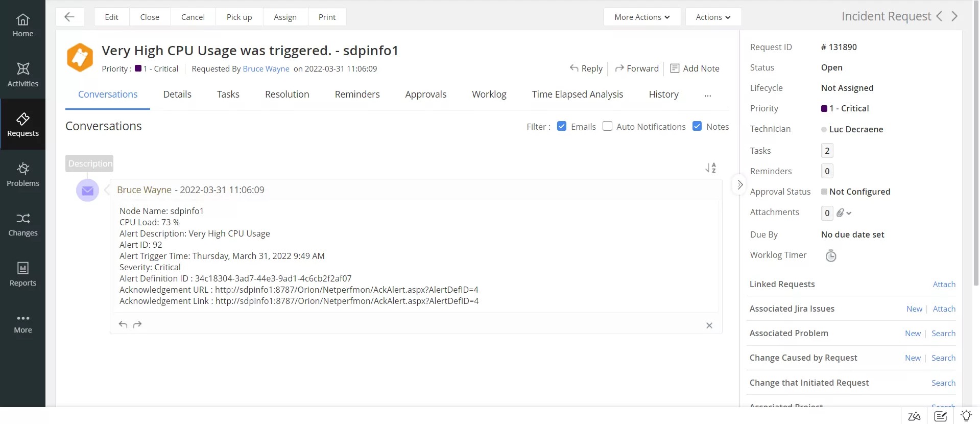This screenshot has width=980, height=424.
Task: Open the Changes module in sidebar
Action: click(x=23, y=224)
